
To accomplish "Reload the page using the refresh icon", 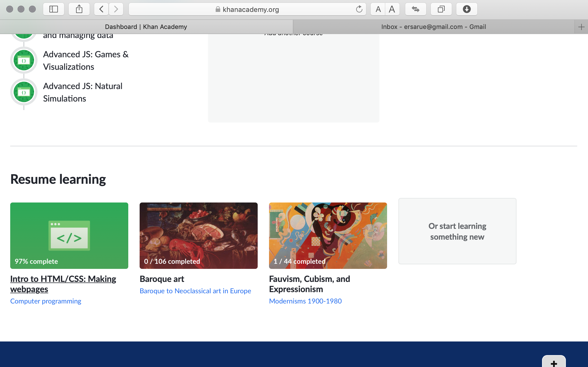I will pyautogui.click(x=359, y=9).
